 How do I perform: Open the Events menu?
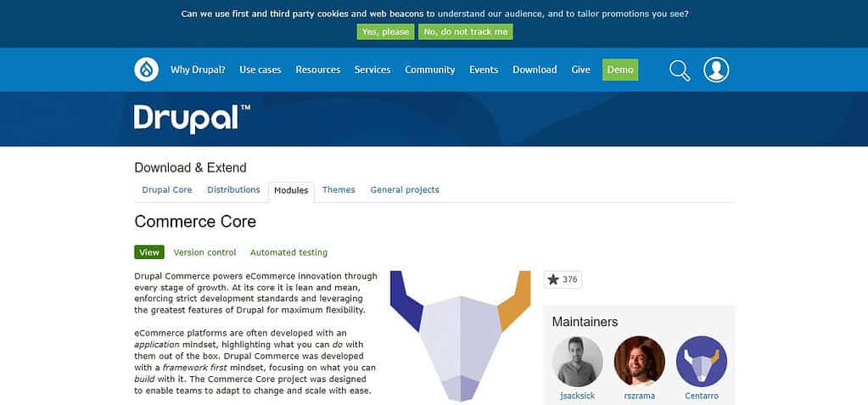[484, 70]
